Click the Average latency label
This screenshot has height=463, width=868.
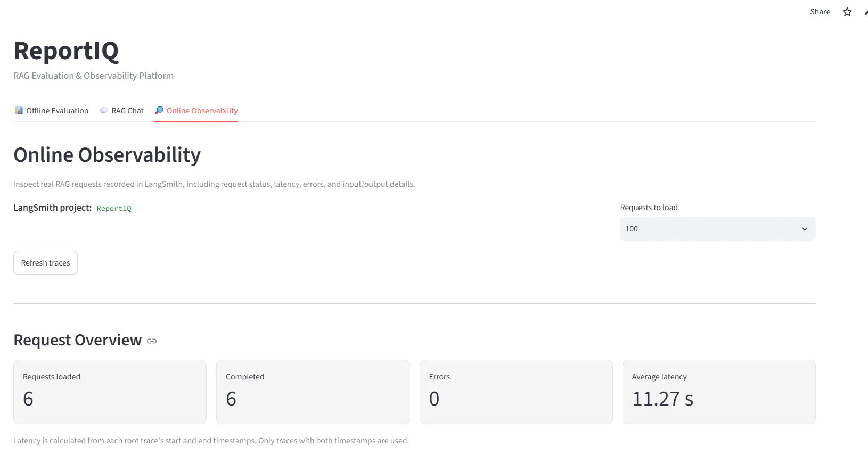pos(659,377)
